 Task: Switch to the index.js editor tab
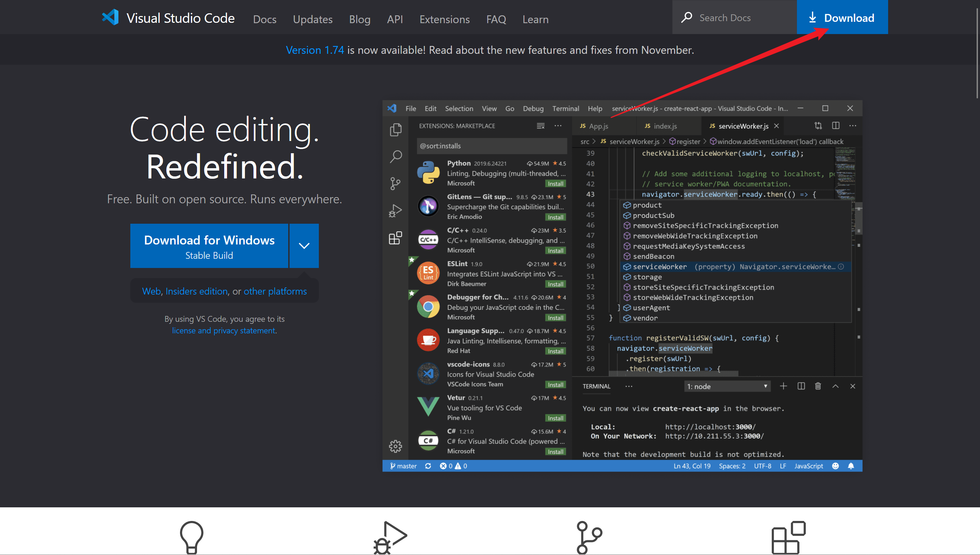point(668,126)
